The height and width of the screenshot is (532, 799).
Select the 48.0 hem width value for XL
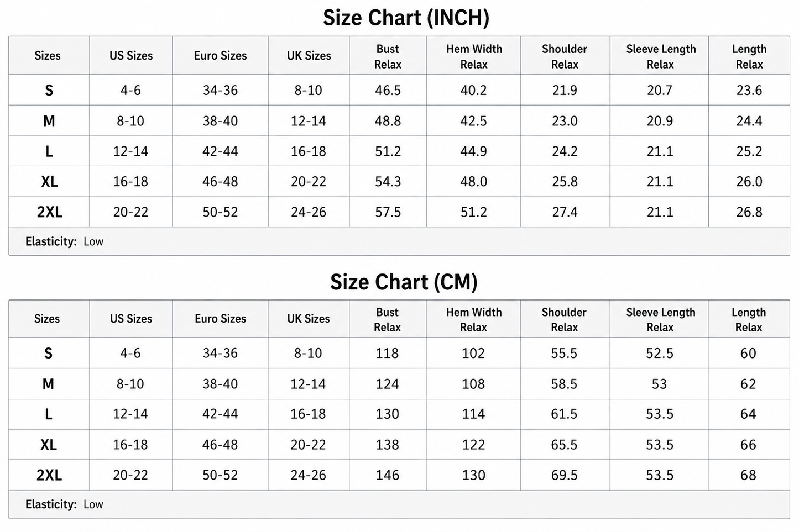pos(474,182)
